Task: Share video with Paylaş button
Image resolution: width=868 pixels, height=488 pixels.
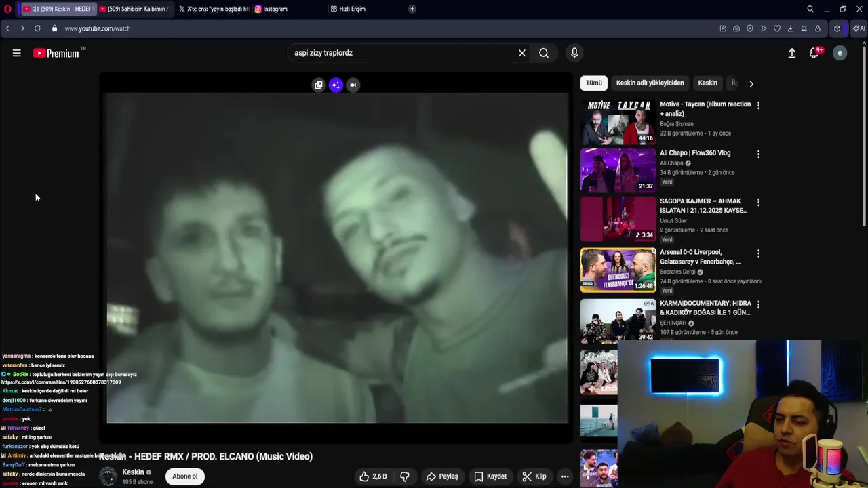Action: point(441,476)
